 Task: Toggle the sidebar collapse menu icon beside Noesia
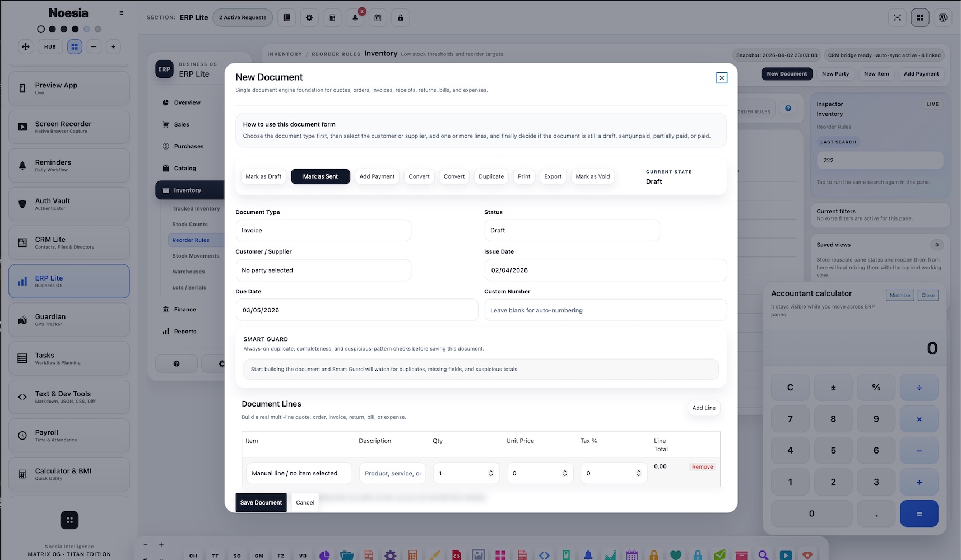point(122,13)
